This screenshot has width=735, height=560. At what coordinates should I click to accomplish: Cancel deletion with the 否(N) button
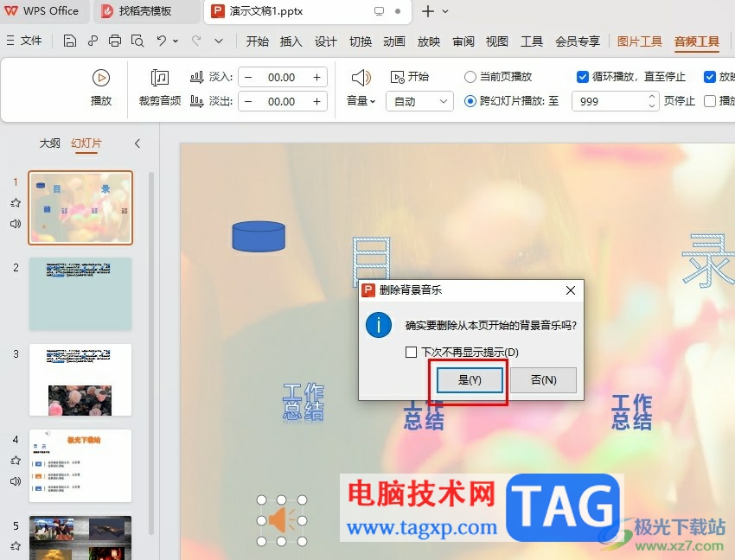coord(543,379)
